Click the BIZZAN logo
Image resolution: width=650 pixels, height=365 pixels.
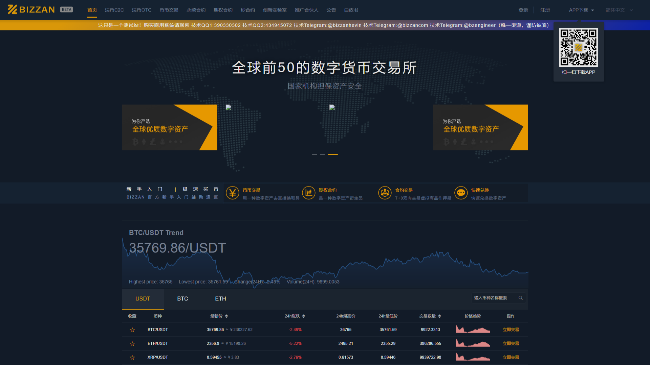point(31,10)
